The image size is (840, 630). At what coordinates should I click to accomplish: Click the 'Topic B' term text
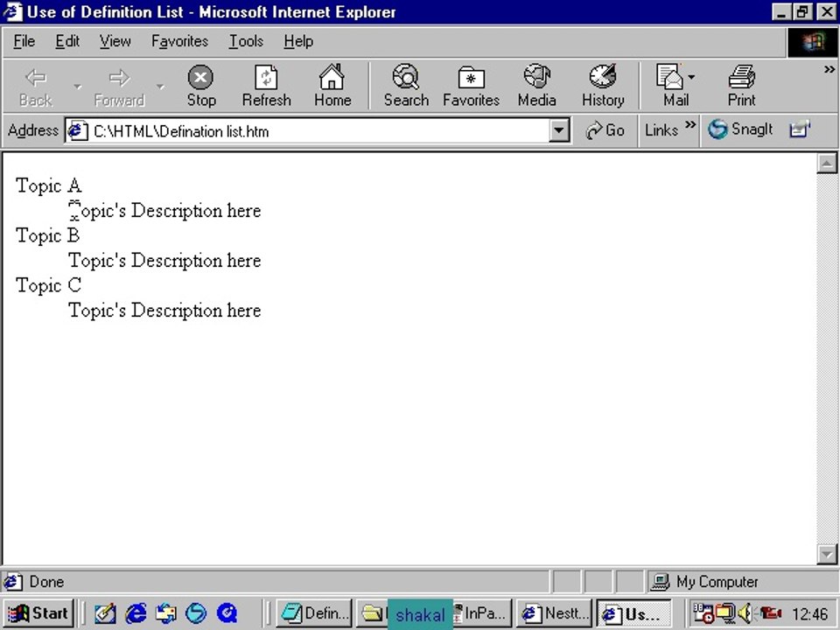tap(47, 235)
